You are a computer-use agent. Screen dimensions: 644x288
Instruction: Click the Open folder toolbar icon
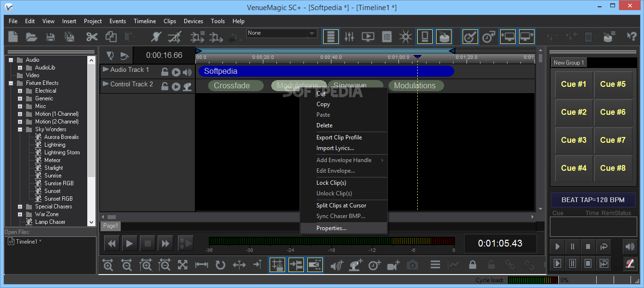31,37
